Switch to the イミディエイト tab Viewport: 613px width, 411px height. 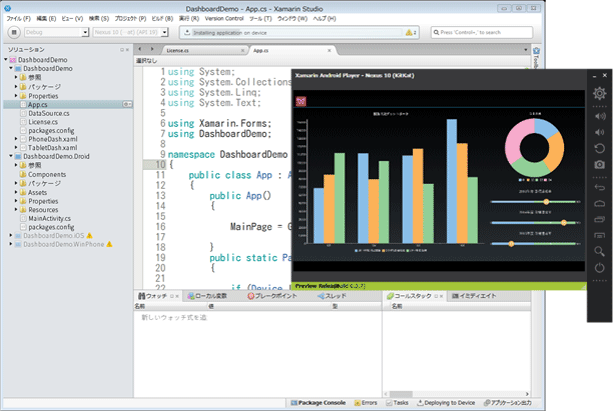474,296
